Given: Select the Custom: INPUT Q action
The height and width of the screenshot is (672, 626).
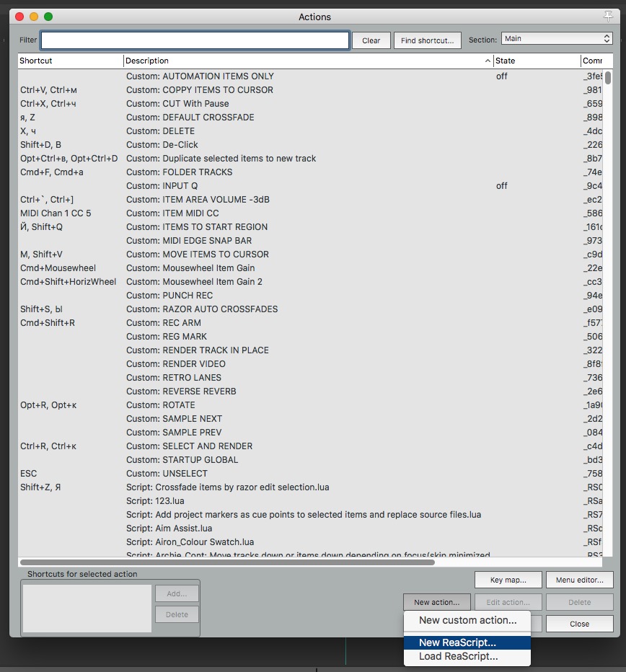Looking at the screenshot, I should point(310,186).
